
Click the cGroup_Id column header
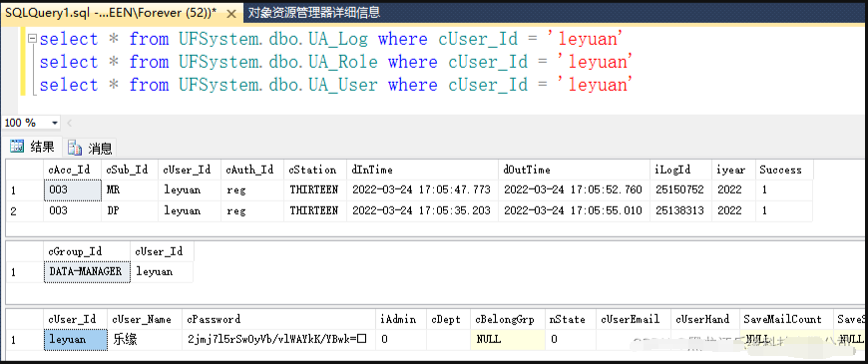pos(87,251)
